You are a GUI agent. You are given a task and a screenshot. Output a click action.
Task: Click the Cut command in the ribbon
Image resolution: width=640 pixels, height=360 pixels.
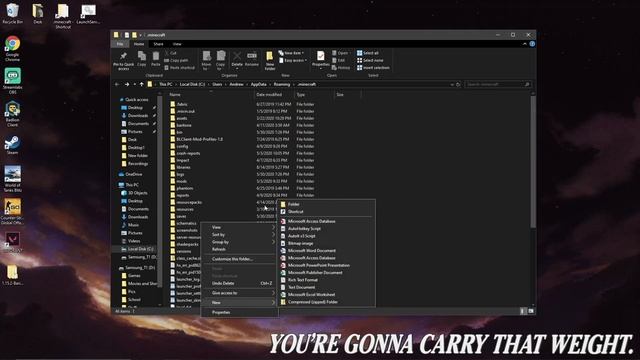tap(171, 53)
